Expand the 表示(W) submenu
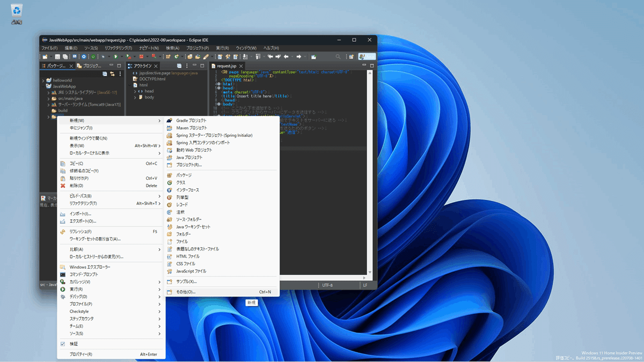 (x=111, y=146)
